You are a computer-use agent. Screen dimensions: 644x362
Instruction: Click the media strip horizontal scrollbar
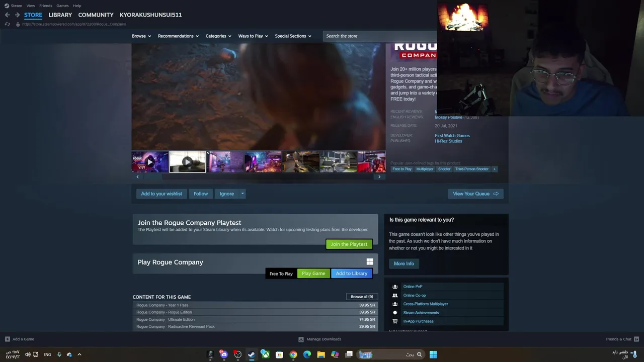[x=258, y=177]
